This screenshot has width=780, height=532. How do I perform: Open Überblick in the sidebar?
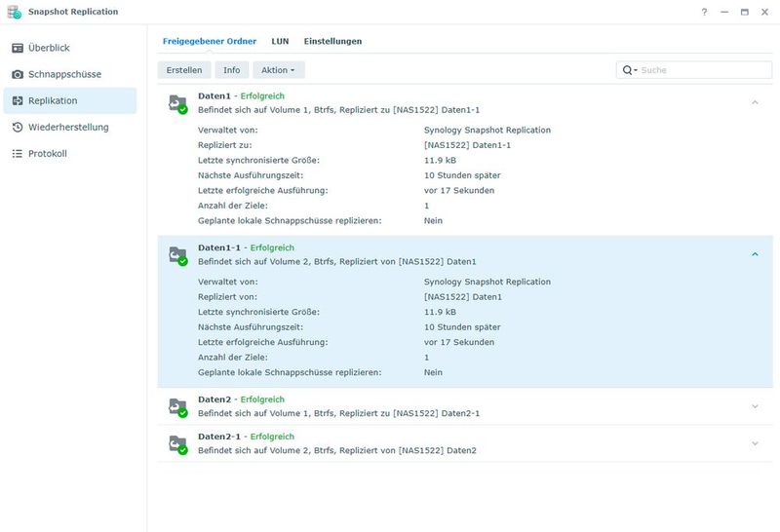coord(70,48)
